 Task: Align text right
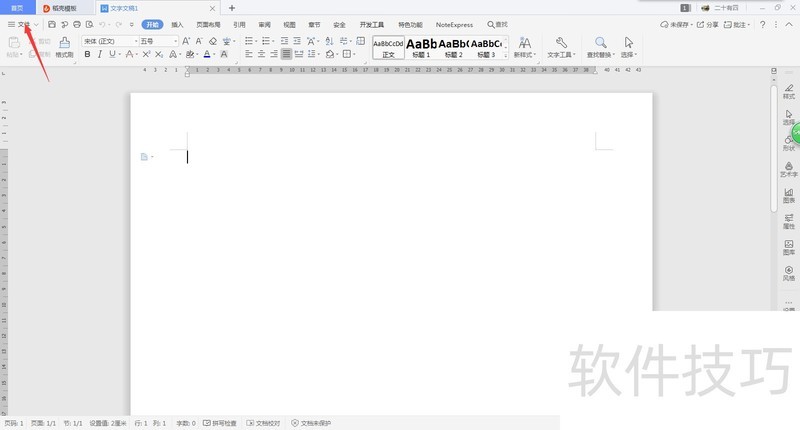(274, 54)
